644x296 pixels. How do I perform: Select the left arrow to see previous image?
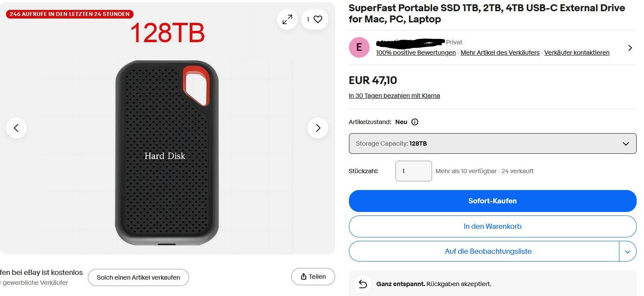tap(16, 128)
